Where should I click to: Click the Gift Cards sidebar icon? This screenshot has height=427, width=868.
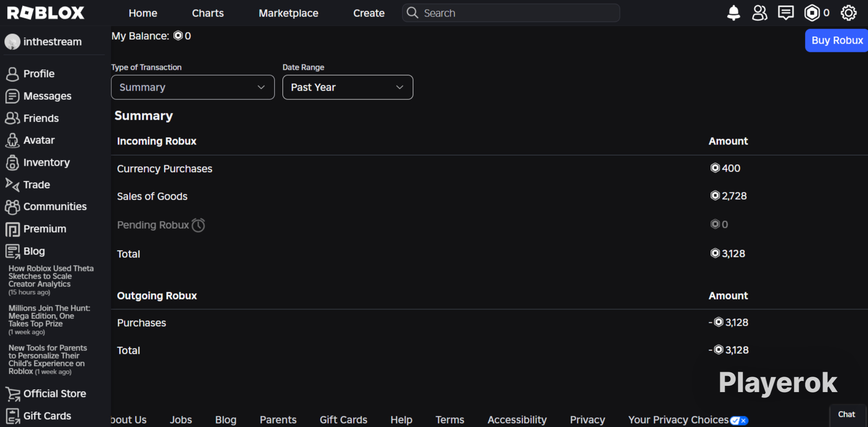(13, 416)
